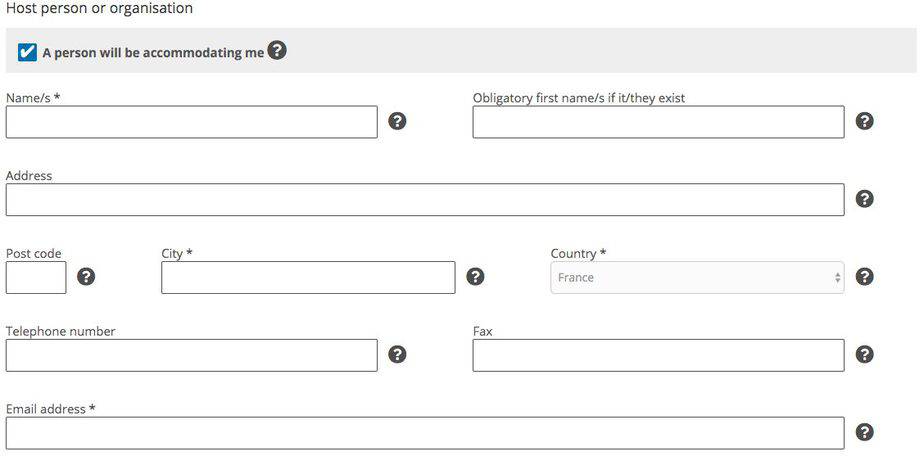The image size is (924, 465).
Task: Click into the Name/s input field
Action: coord(192,122)
